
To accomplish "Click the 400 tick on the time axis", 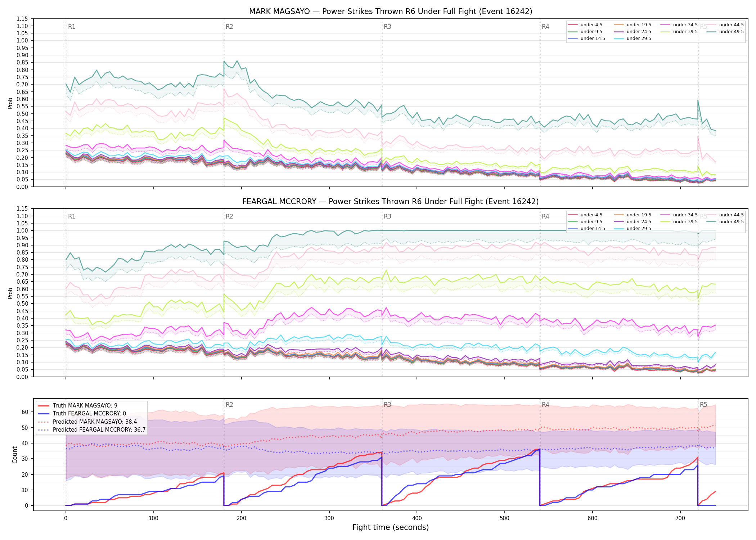I will coord(417,518).
